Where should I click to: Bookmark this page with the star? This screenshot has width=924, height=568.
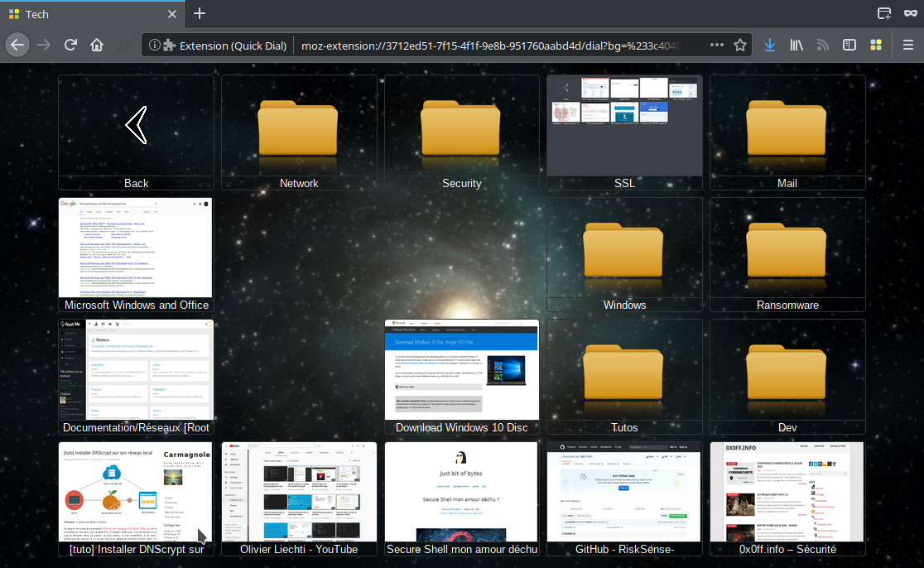[740, 45]
